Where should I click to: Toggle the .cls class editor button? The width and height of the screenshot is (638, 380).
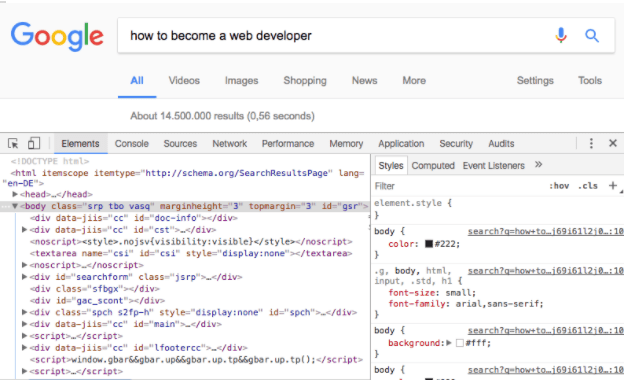(x=588, y=186)
